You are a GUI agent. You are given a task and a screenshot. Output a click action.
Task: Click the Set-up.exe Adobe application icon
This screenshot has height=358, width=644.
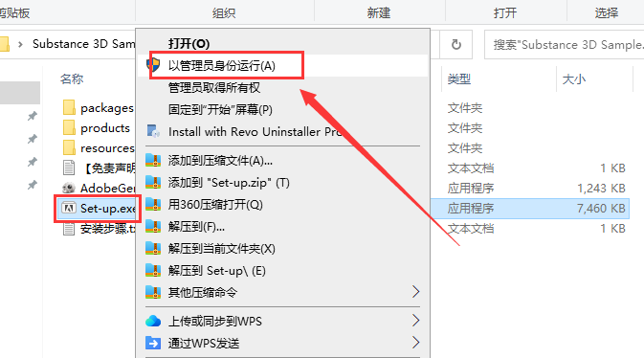click(x=69, y=209)
